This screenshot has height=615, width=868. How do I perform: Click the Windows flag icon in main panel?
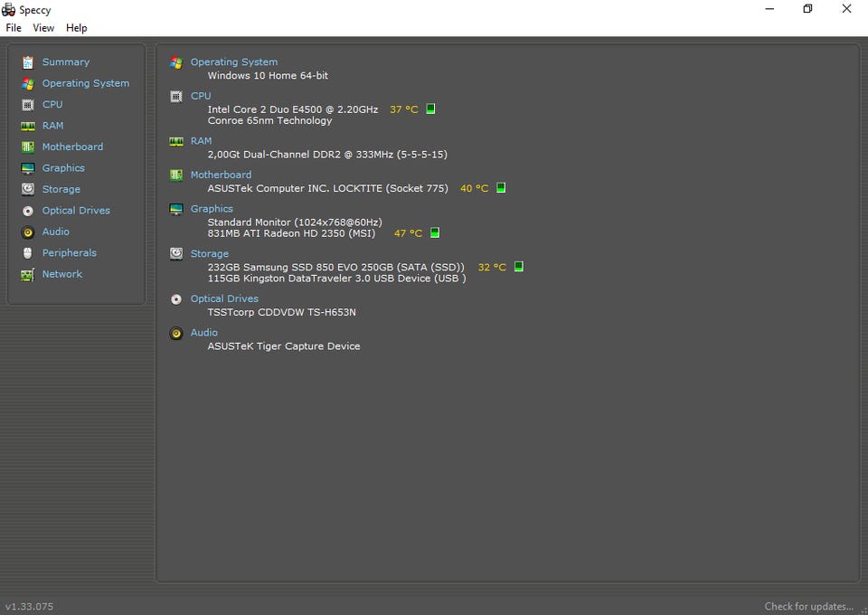pos(176,62)
